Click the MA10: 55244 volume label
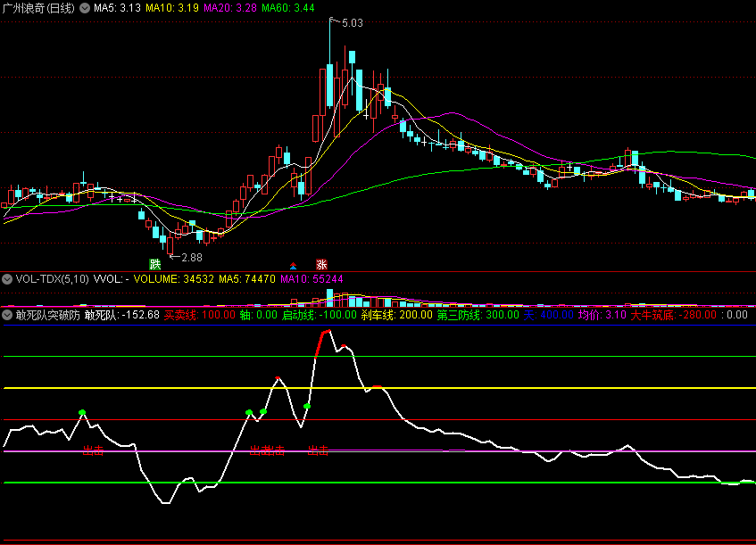Viewport: 756px width, 545px height. coord(312,279)
